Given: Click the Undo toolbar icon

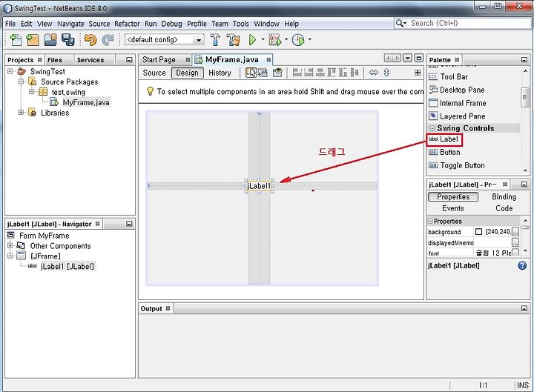Looking at the screenshot, I should click(x=90, y=40).
